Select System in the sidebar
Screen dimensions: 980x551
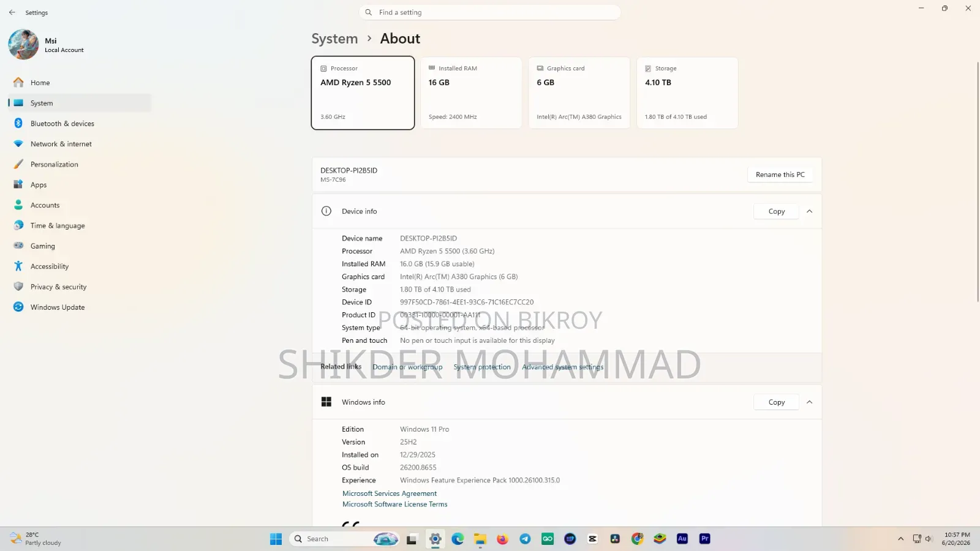tap(80, 103)
